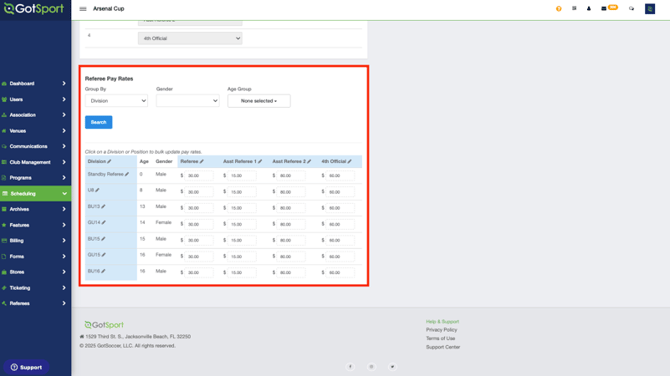
Task: Open the Gender dropdown
Action: pyautogui.click(x=188, y=101)
